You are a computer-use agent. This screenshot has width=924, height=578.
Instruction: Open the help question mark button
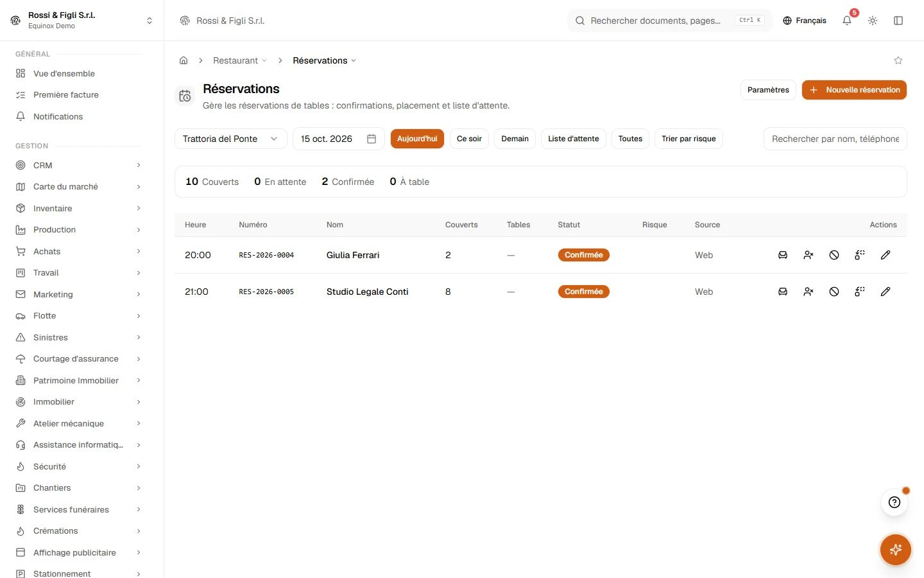894,502
